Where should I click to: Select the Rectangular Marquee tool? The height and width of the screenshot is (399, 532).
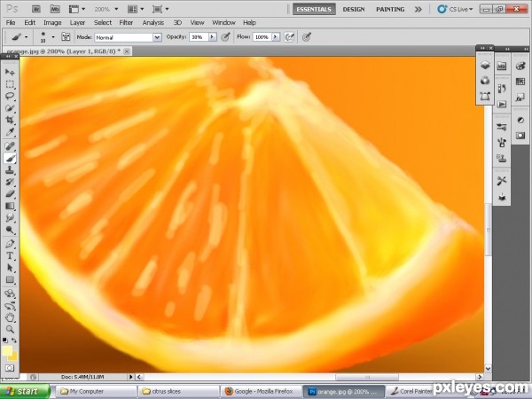(x=10, y=84)
